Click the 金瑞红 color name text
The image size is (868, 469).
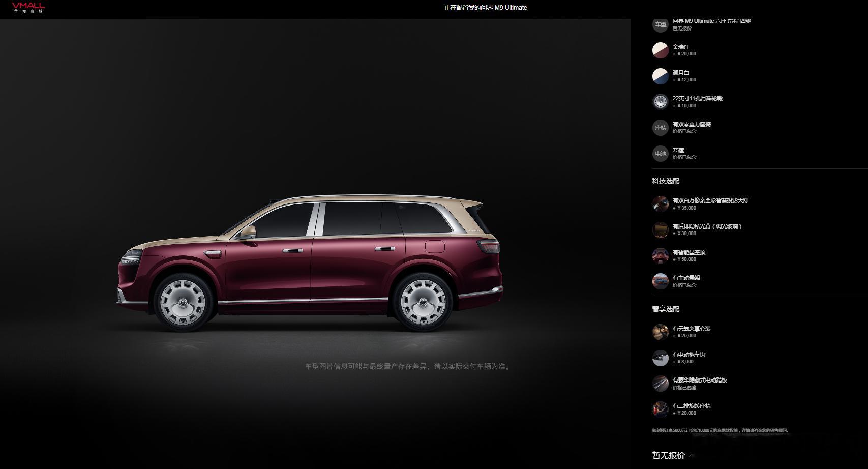(x=681, y=47)
